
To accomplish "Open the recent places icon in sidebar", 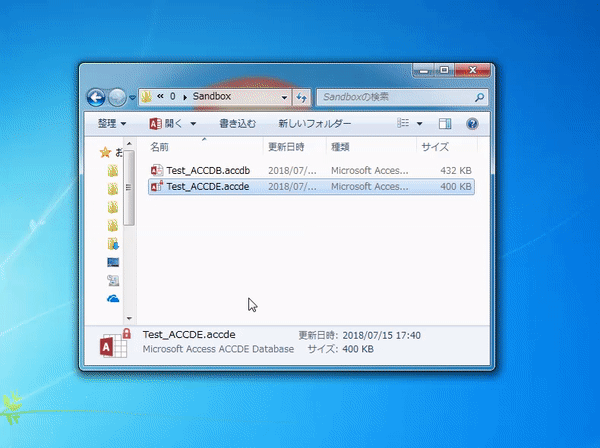I will pyautogui.click(x=113, y=280).
